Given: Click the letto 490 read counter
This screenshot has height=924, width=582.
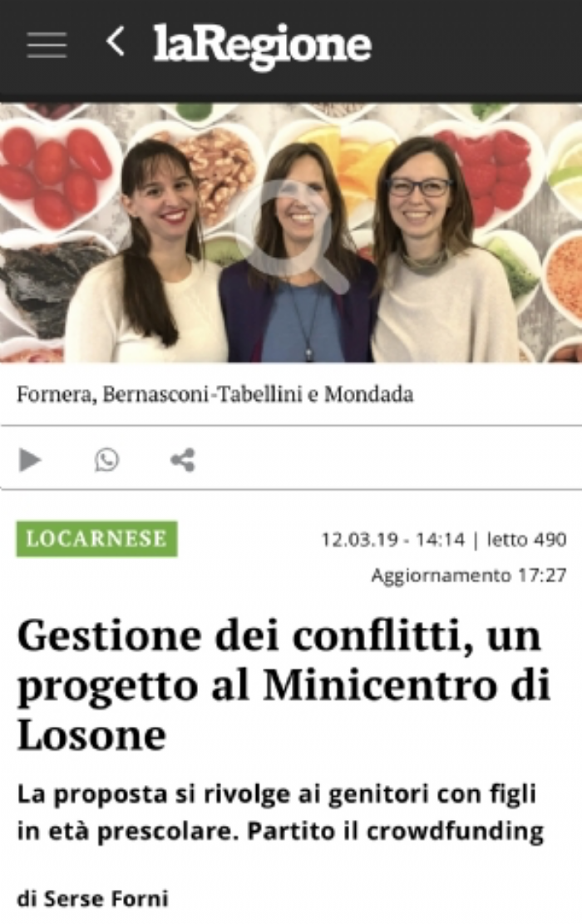Looking at the screenshot, I should [526, 539].
